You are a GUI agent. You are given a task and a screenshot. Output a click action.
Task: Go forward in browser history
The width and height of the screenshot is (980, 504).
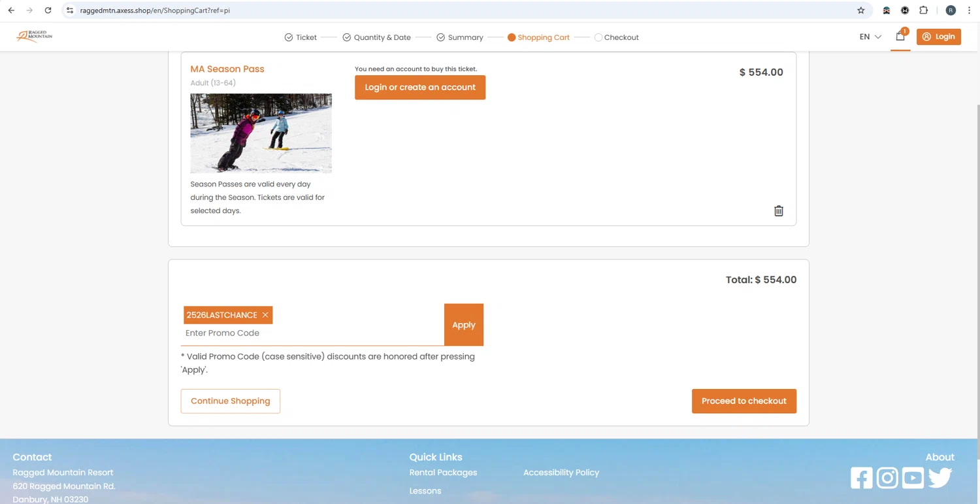pyautogui.click(x=29, y=10)
